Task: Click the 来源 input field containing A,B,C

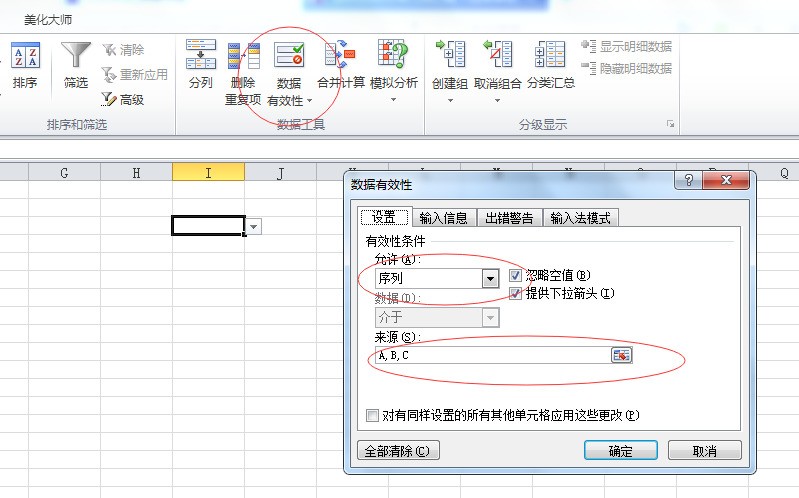Action: click(493, 355)
